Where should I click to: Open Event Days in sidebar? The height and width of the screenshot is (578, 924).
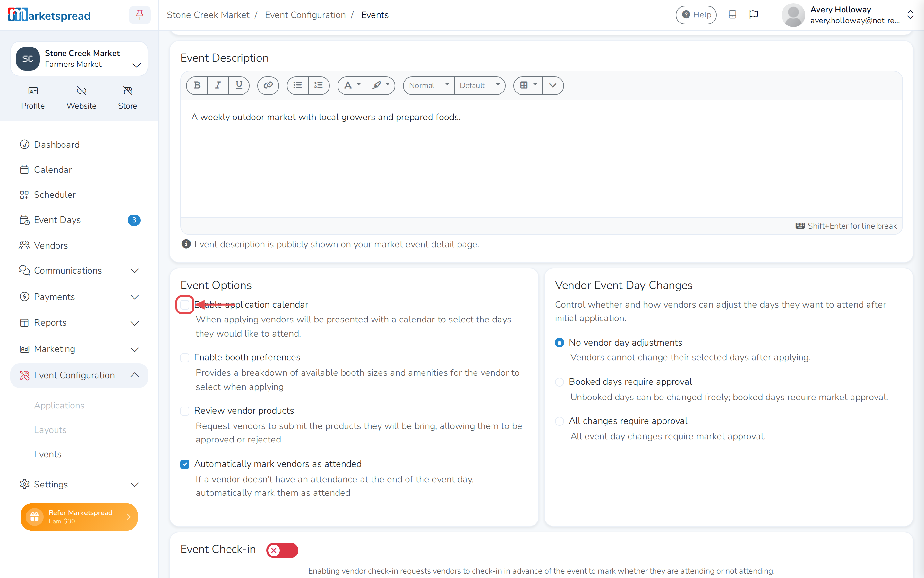coord(79,220)
